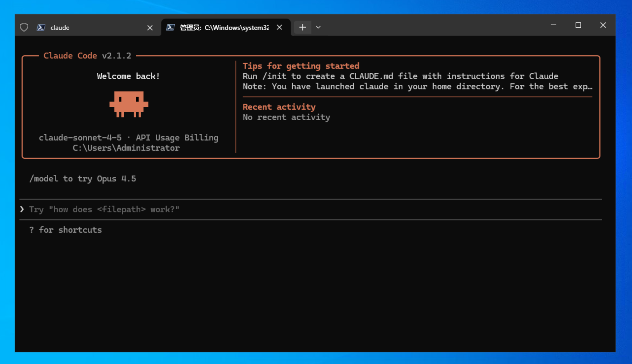Click the C:\Users\Administrator path text
Image resolution: width=632 pixels, height=364 pixels.
coord(126,147)
